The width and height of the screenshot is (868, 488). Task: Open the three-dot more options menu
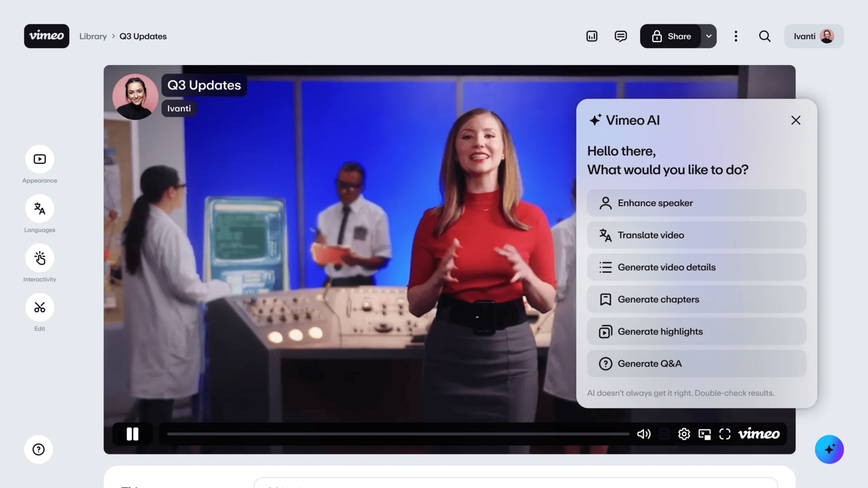(x=736, y=36)
